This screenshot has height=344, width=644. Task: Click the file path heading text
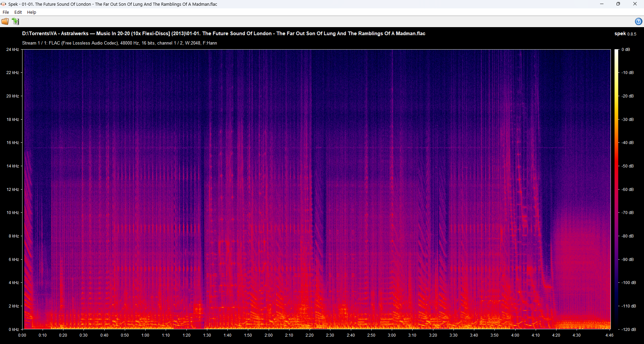point(223,33)
